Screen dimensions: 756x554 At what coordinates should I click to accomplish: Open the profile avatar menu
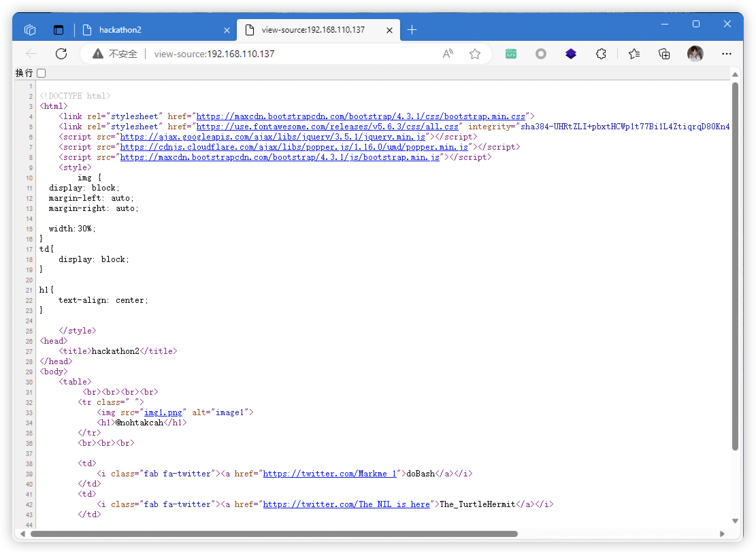click(695, 53)
